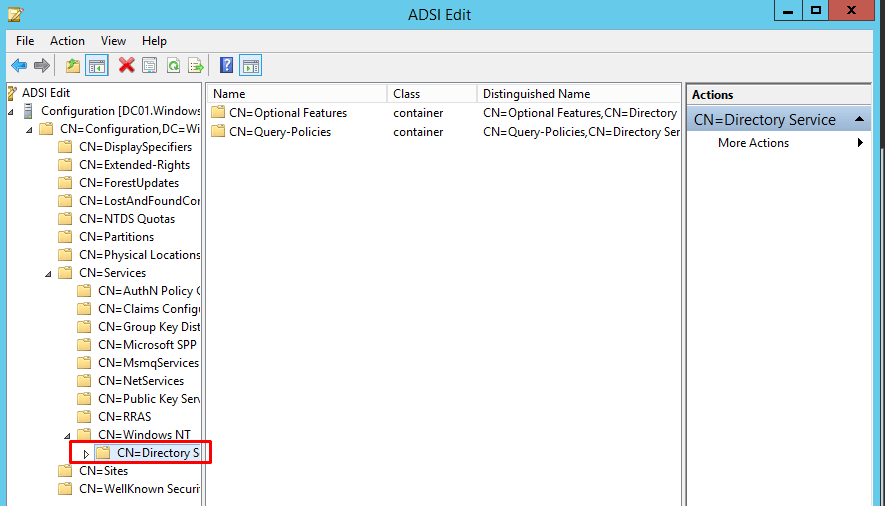Screen dimensions: 885x506
Task: Open the View menu
Action: tap(113, 41)
